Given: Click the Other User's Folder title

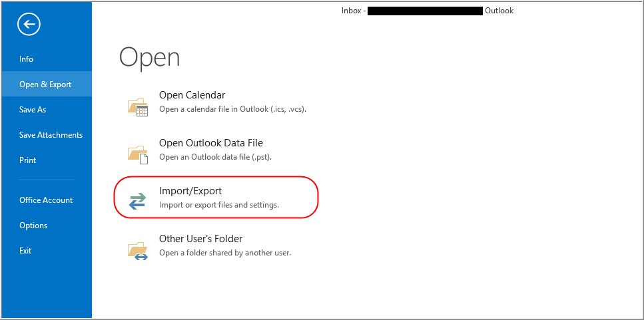Looking at the screenshot, I should click(x=200, y=239).
